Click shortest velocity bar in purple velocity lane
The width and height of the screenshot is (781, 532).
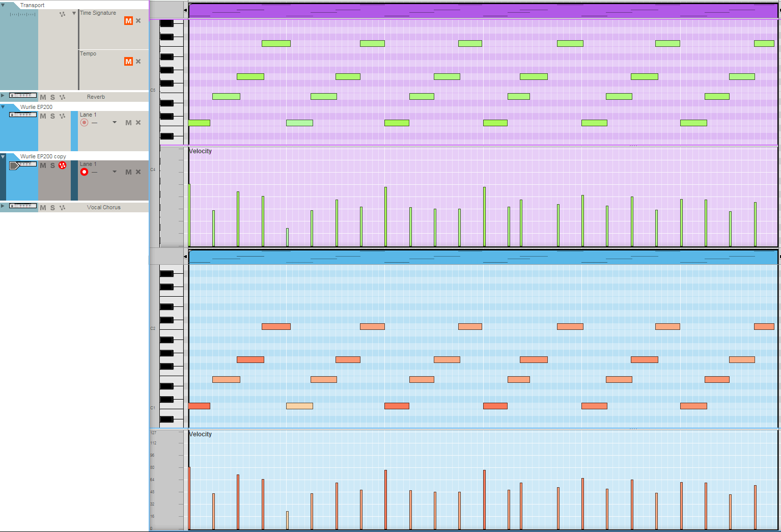[x=287, y=237]
